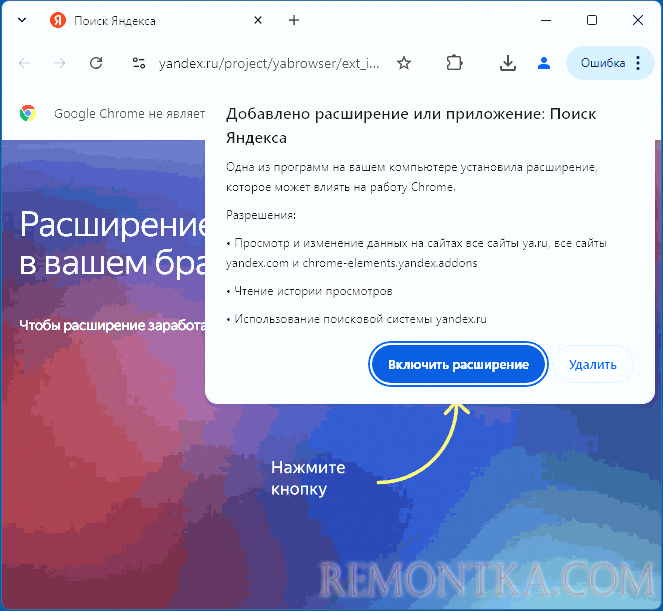The height and width of the screenshot is (611, 663).
Task: Open site information settings icon
Action: click(x=139, y=63)
